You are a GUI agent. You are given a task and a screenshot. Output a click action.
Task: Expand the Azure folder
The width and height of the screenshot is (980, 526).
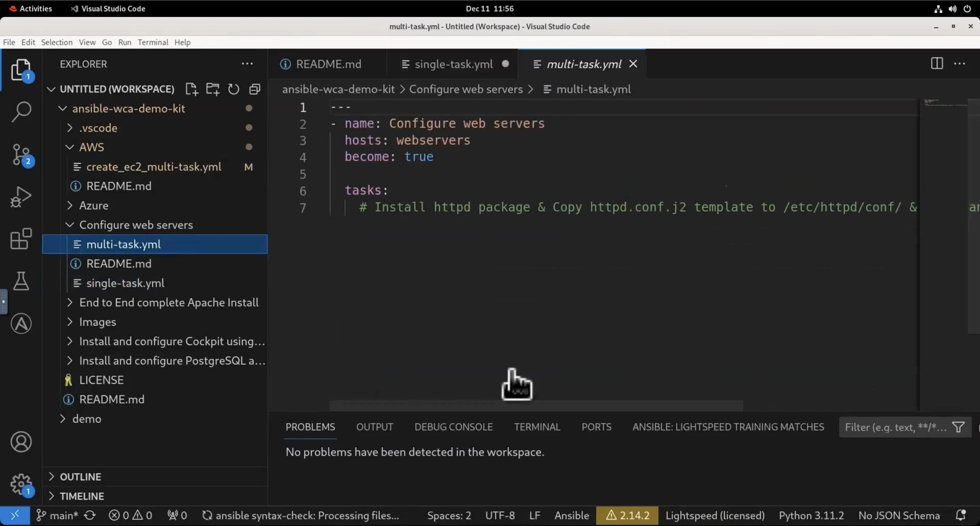[70, 206]
